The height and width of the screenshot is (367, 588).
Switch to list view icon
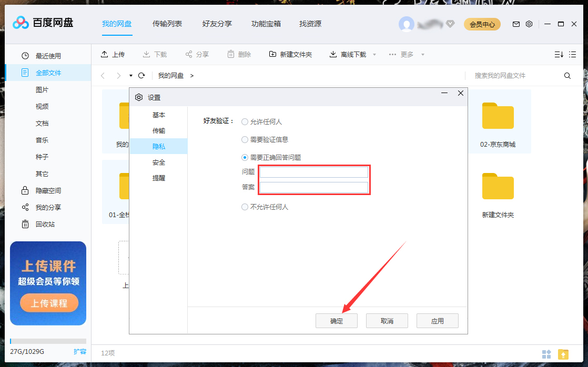[573, 54]
